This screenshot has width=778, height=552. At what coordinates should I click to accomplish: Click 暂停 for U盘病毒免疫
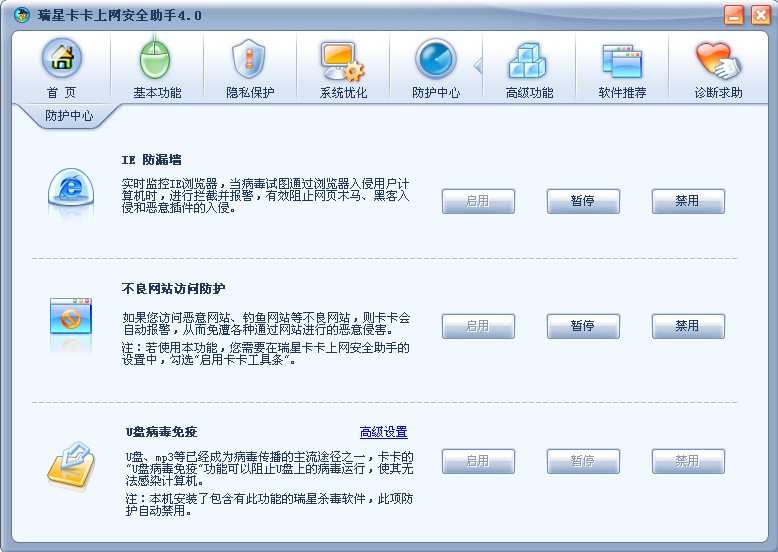click(583, 461)
